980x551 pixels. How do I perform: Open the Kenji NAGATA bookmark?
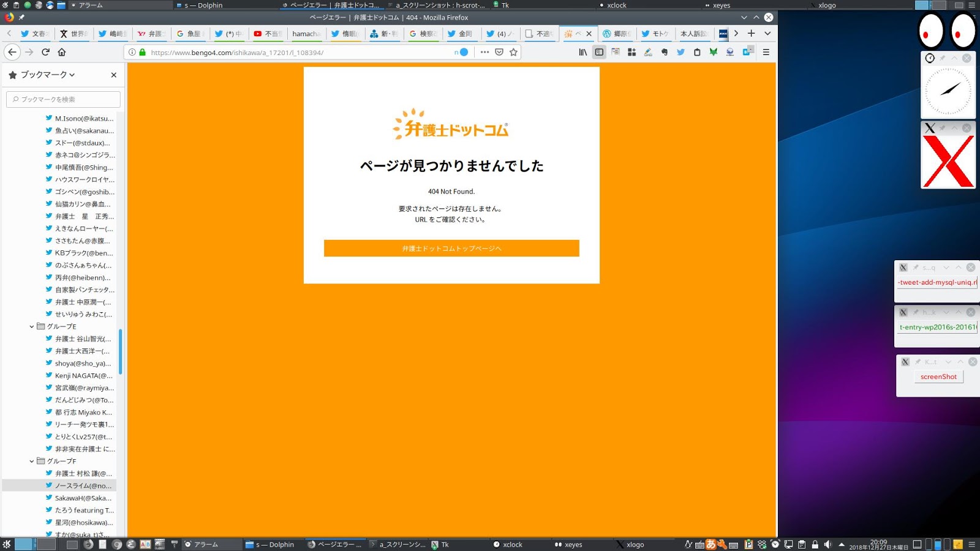[x=79, y=375]
